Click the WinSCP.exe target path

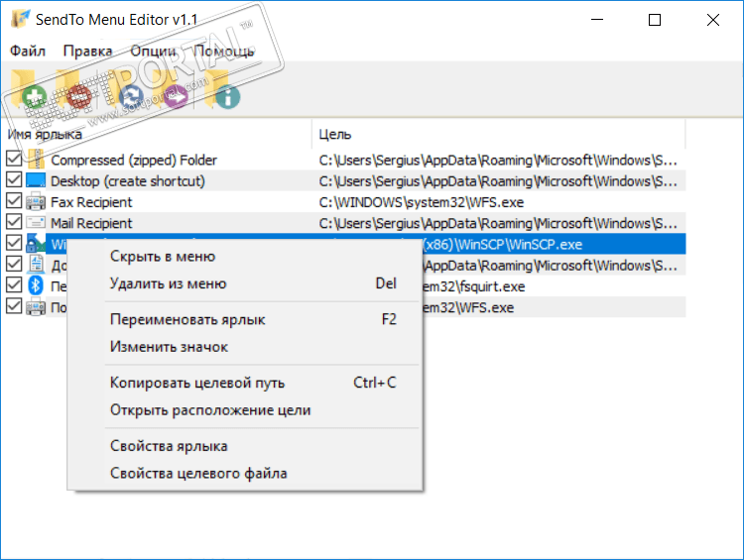[x=503, y=245]
